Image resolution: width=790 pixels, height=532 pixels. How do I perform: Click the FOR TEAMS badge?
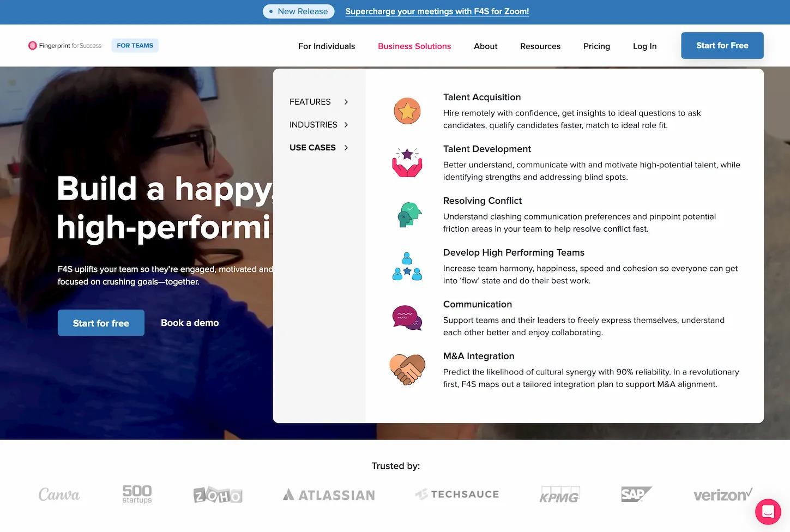tap(135, 46)
